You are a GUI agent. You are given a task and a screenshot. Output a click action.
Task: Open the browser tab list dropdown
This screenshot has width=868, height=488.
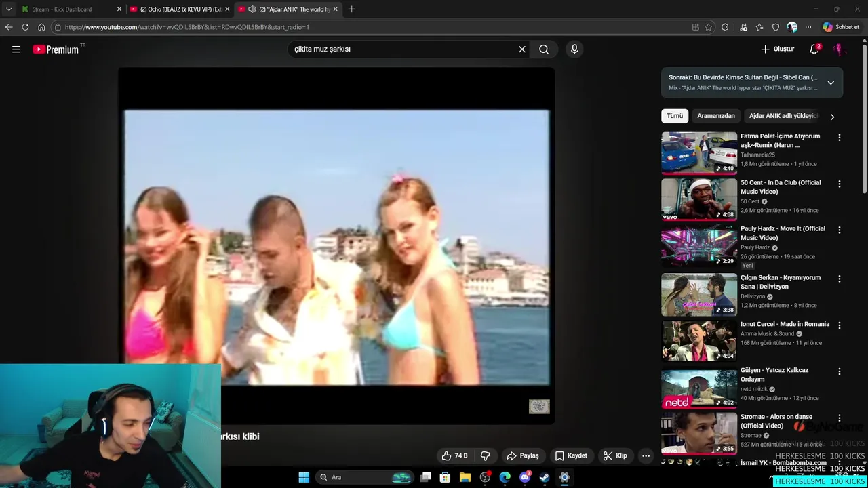click(x=9, y=9)
